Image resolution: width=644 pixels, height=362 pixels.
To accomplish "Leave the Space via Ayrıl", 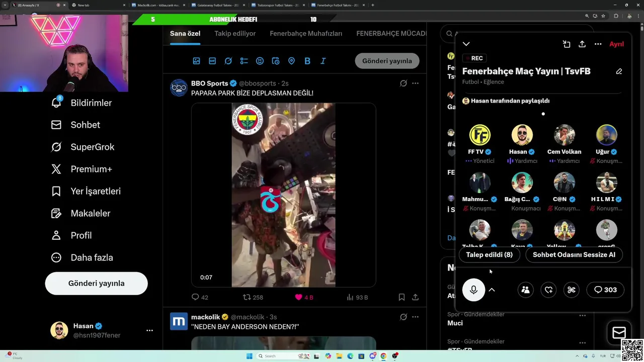I will point(616,44).
